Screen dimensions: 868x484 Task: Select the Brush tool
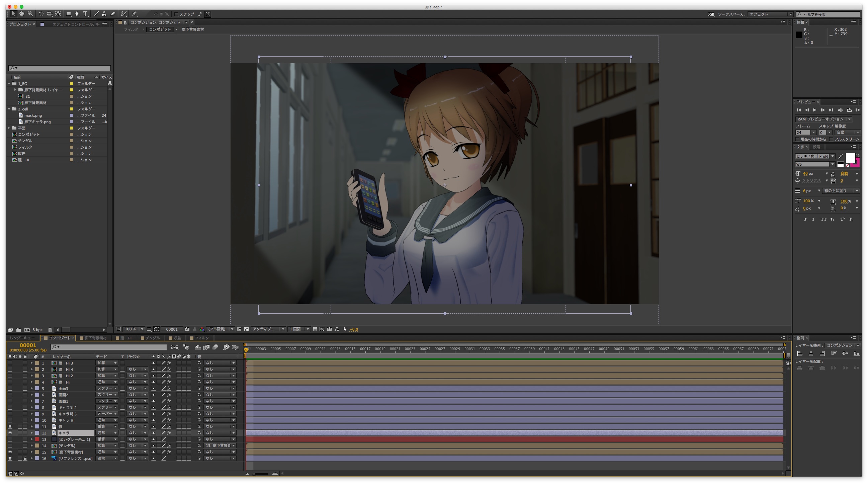(96, 14)
